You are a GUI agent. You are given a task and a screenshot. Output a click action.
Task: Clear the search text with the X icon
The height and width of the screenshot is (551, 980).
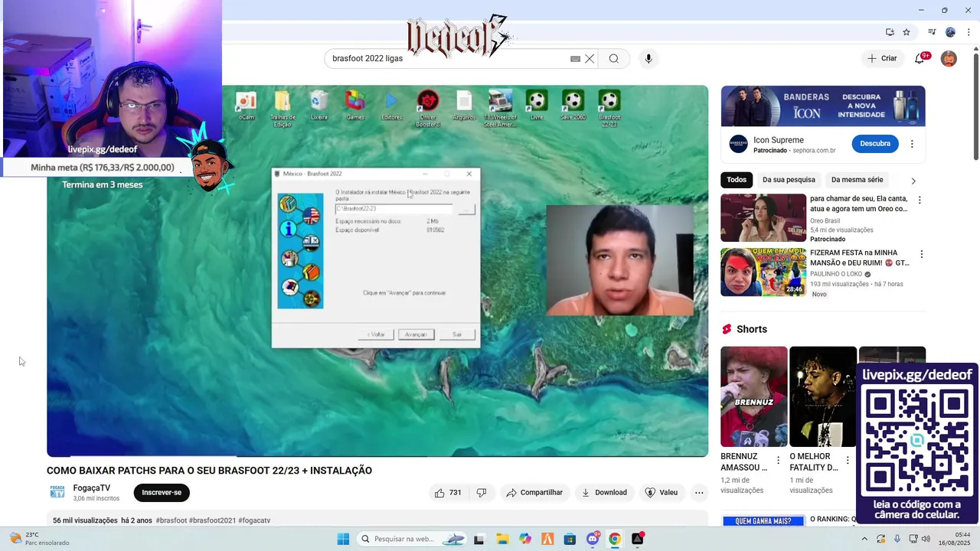point(590,59)
